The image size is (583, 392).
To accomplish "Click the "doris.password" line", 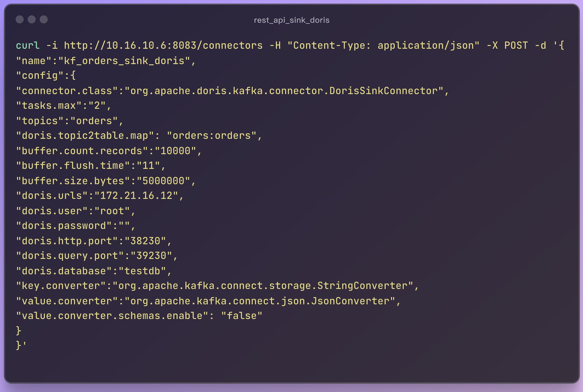I will click(x=75, y=226).
